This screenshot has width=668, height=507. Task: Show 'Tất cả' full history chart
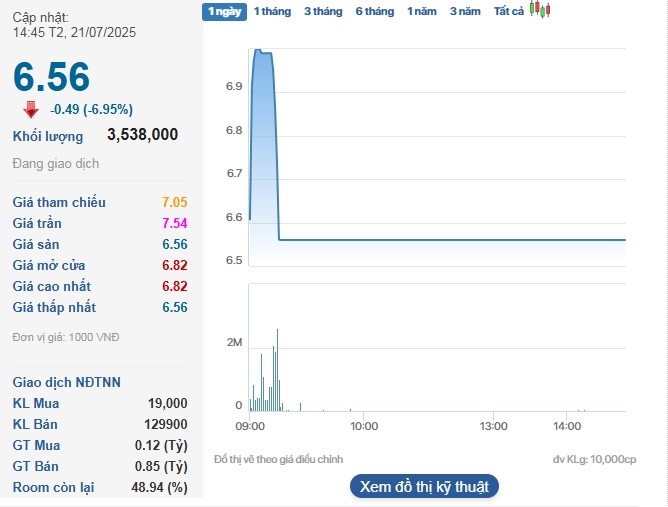tap(509, 11)
